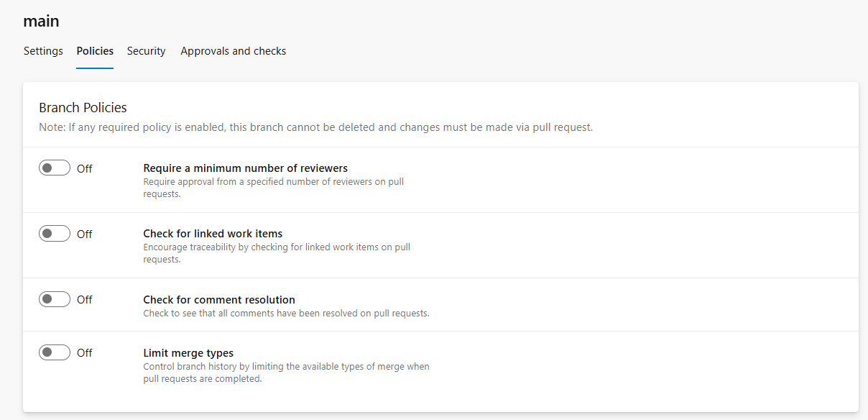Enable the Limit merge types toggle
The height and width of the screenshot is (420, 868).
(55, 352)
